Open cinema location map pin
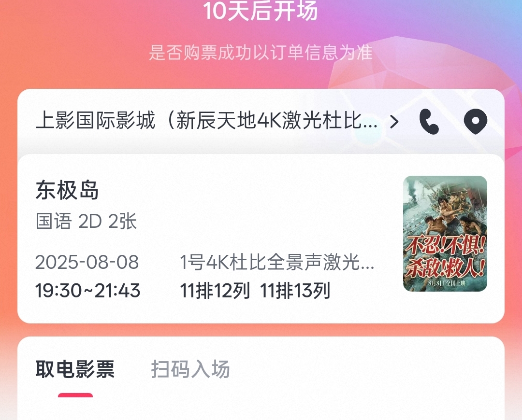This screenshot has height=420, width=522. (476, 121)
